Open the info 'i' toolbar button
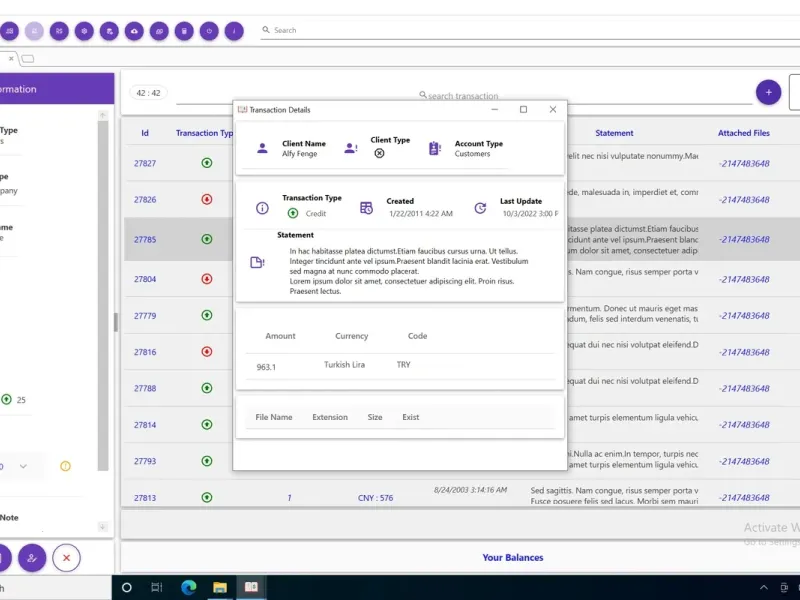Viewport: 800px width, 600px height. tap(234, 31)
